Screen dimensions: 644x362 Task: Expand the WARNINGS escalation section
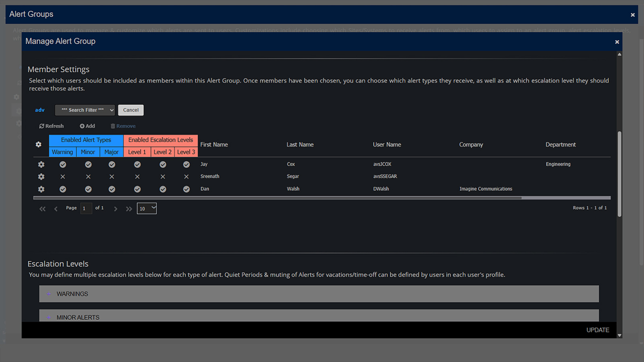(x=319, y=294)
